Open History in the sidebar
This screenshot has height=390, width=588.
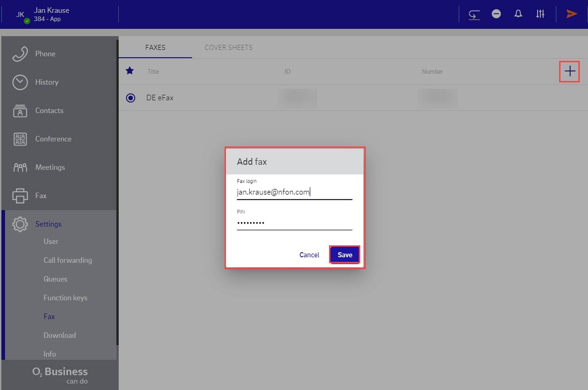point(46,82)
